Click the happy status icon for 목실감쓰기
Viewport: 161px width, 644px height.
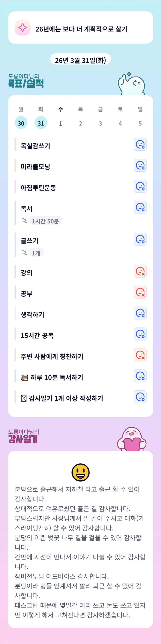[x=140, y=144]
